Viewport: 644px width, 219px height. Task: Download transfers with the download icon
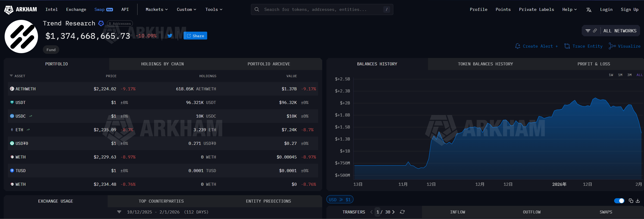pos(638,201)
